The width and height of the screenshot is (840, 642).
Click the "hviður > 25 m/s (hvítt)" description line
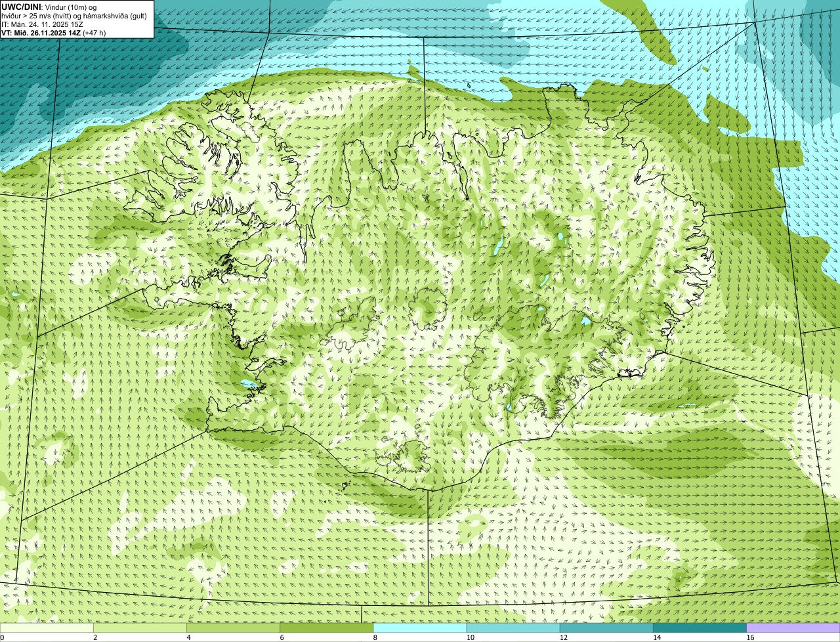74,16
